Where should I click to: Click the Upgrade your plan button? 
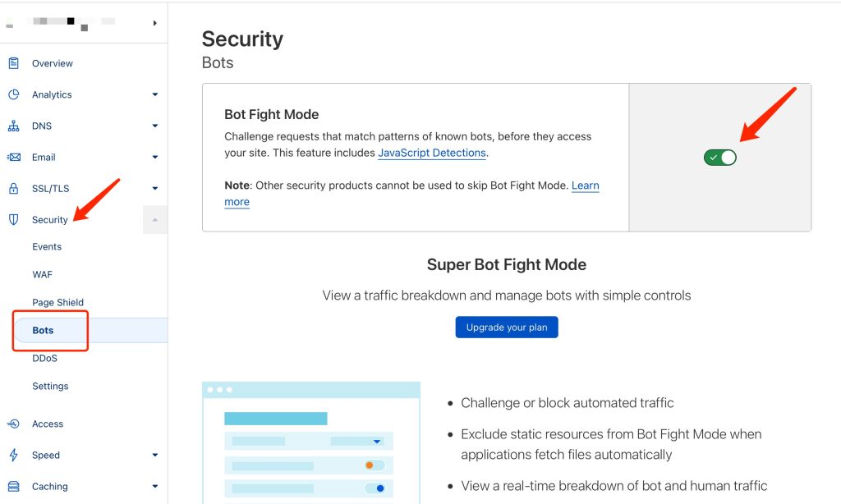click(x=507, y=328)
